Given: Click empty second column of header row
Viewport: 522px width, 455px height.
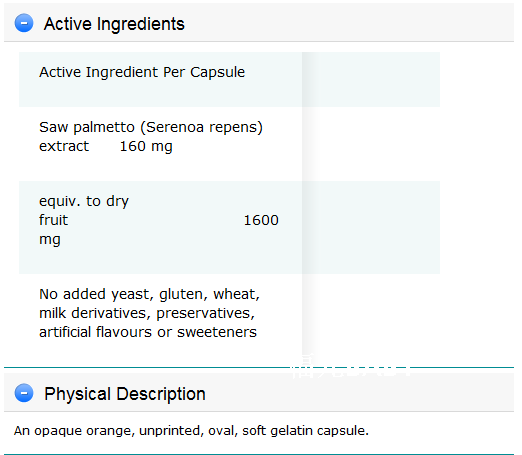Looking at the screenshot, I should 371,79.
